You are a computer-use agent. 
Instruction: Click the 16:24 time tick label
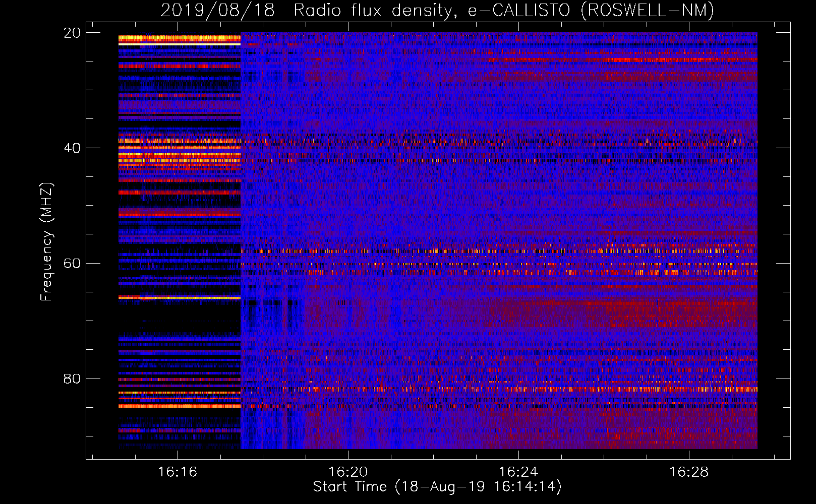click(x=518, y=472)
